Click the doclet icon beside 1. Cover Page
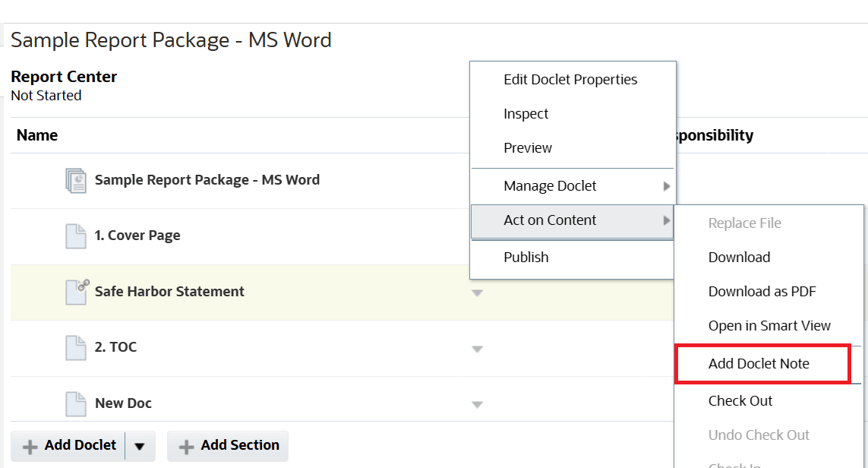Viewport: 868px width, 468px height. coord(75,236)
